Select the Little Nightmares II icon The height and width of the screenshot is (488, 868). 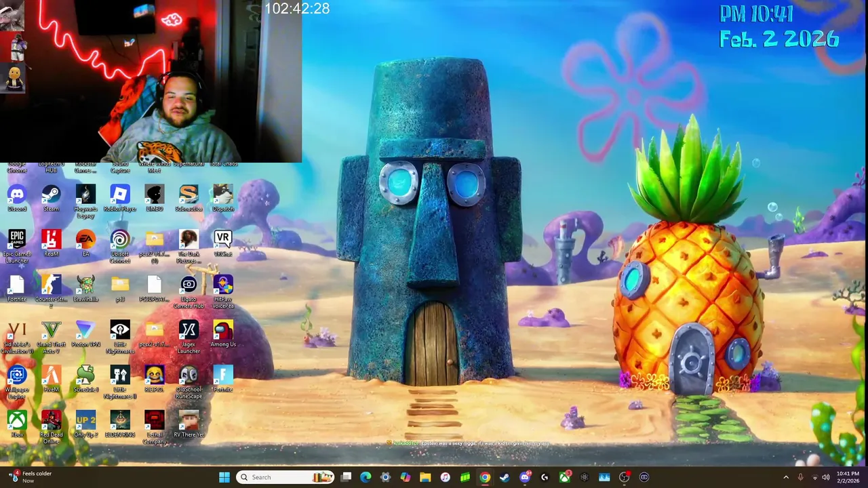(120, 382)
